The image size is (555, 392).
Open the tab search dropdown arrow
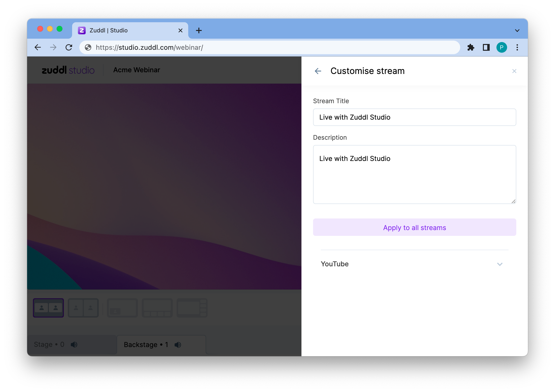(517, 30)
